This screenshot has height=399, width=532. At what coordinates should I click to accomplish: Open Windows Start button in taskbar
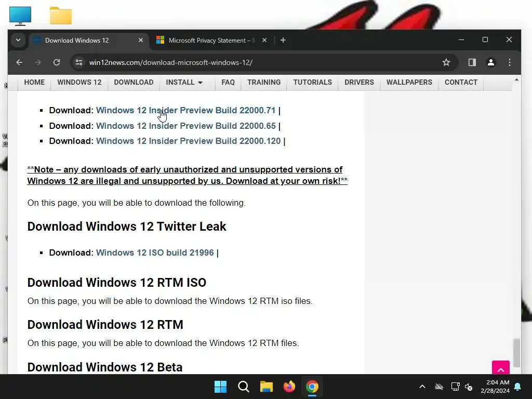[220, 387]
